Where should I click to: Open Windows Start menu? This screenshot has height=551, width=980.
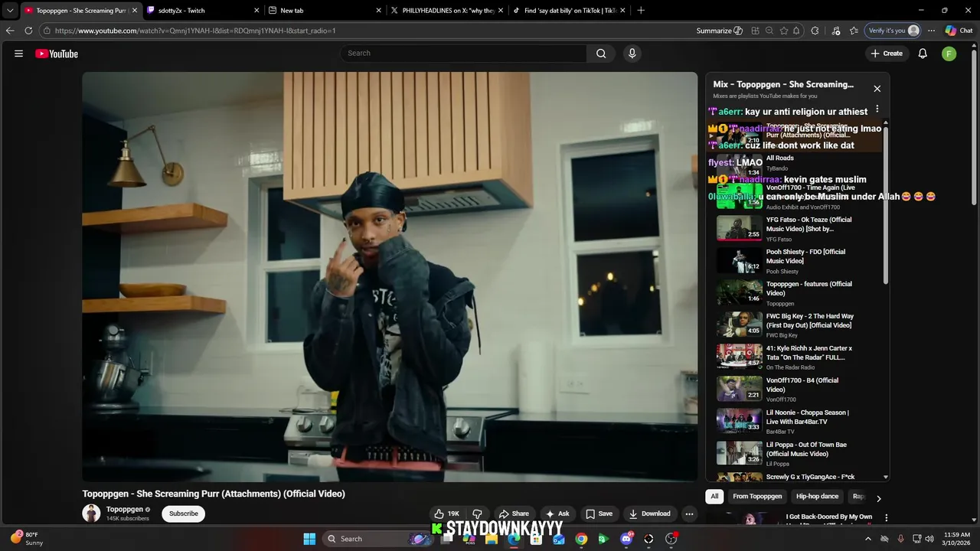point(309,539)
